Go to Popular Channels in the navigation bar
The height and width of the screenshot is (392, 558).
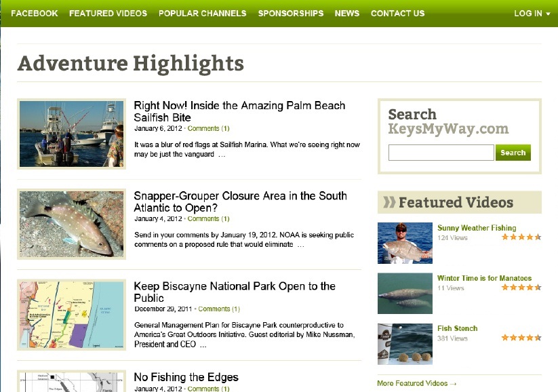[203, 14]
